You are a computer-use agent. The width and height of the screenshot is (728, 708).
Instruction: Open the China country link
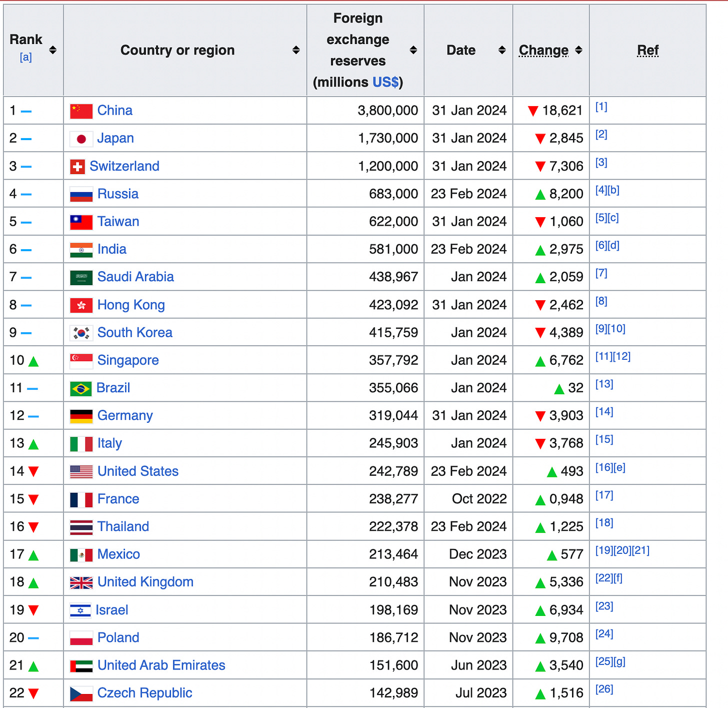click(115, 111)
